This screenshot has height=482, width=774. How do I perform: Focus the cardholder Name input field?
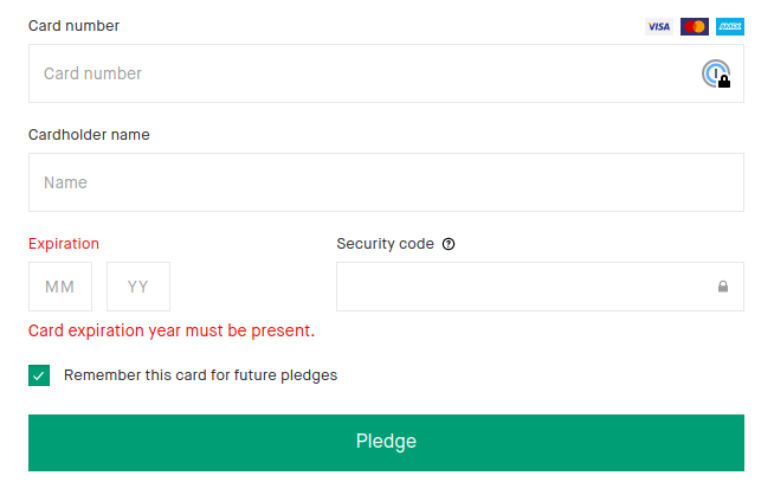tap(386, 183)
